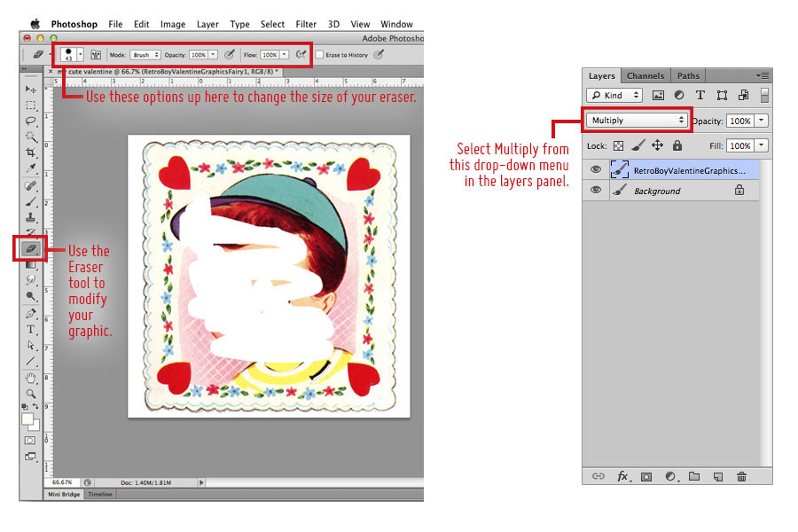This screenshot has height=532, width=798.
Task: Hide the Background layer
Action: coord(596,190)
